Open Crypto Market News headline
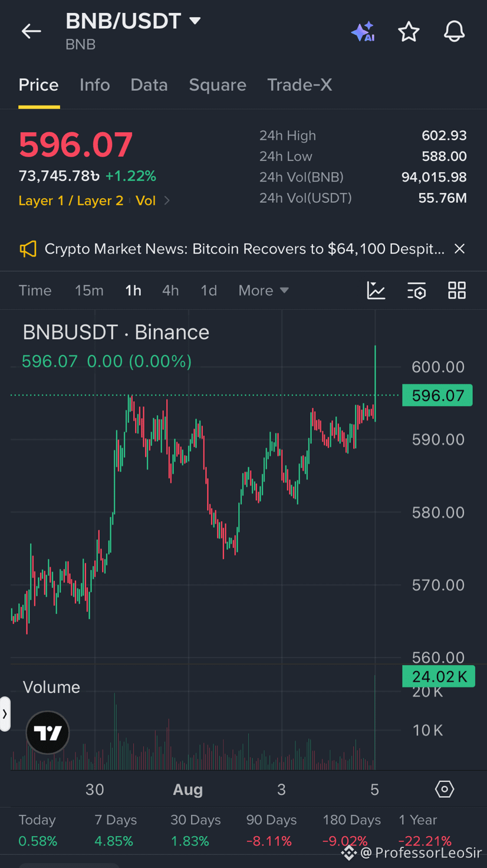 pos(245,249)
